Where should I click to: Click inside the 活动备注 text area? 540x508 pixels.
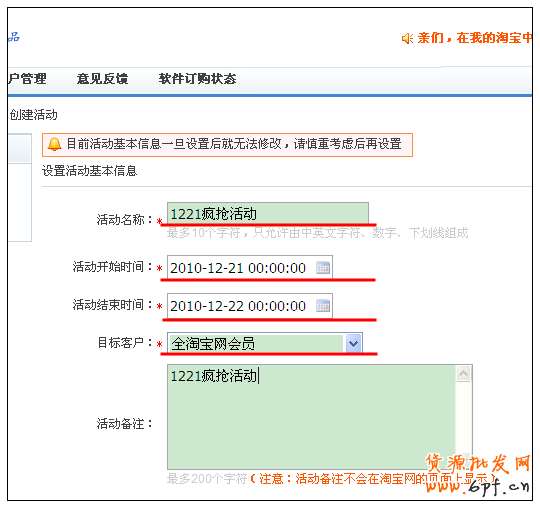pyautogui.click(x=311, y=417)
